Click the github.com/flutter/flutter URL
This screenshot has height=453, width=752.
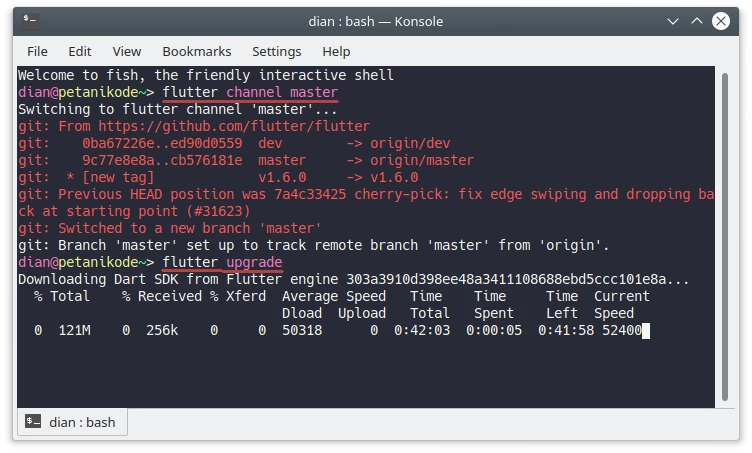234,126
